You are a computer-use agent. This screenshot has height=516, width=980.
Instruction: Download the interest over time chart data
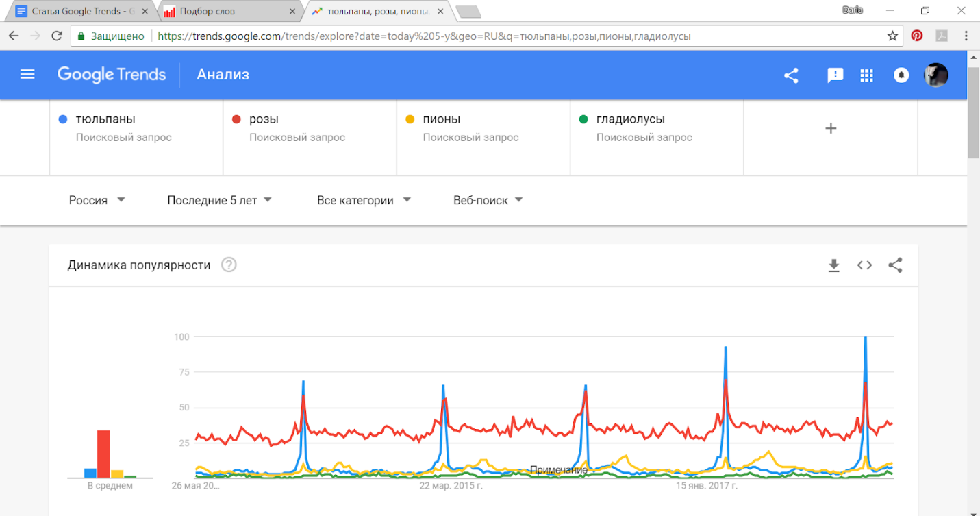pyautogui.click(x=833, y=265)
